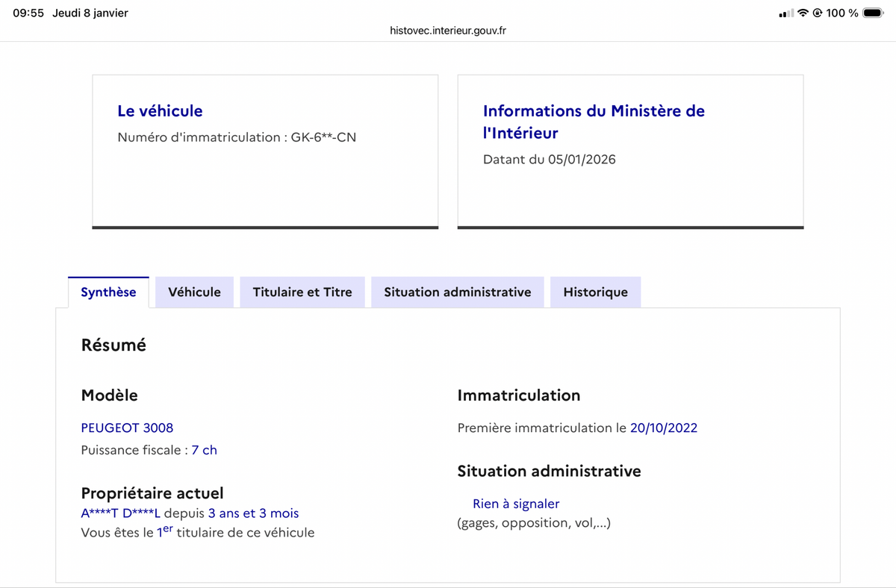The height and width of the screenshot is (588, 896).
Task: Open the Titulaire et Titre tab
Action: [302, 293]
